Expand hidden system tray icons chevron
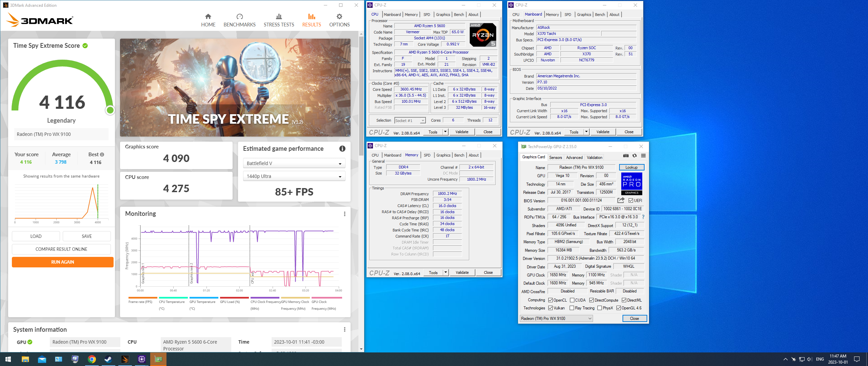The width and height of the screenshot is (868, 366). point(785,359)
